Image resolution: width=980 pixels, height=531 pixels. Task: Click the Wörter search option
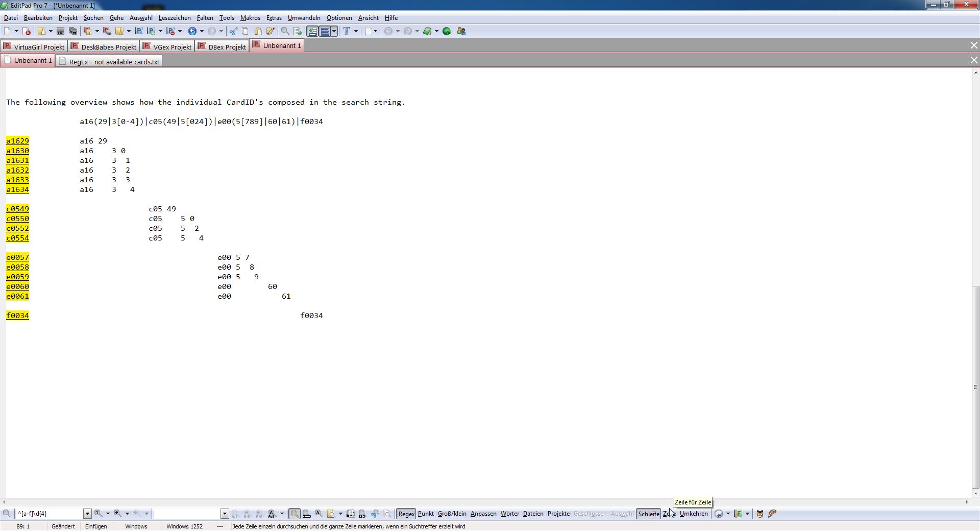pos(509,514)
